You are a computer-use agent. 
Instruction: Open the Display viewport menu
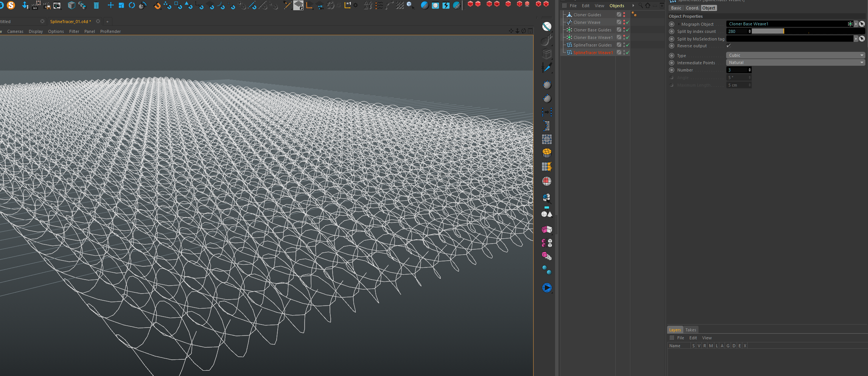click(36, 31)
